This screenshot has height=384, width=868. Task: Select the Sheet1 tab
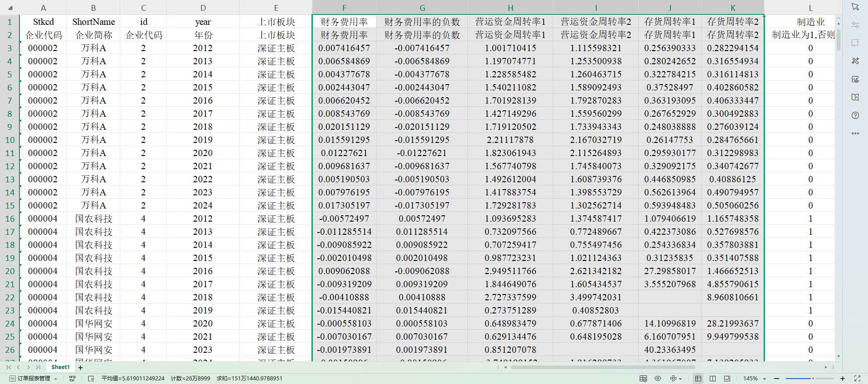pos(61,367)
